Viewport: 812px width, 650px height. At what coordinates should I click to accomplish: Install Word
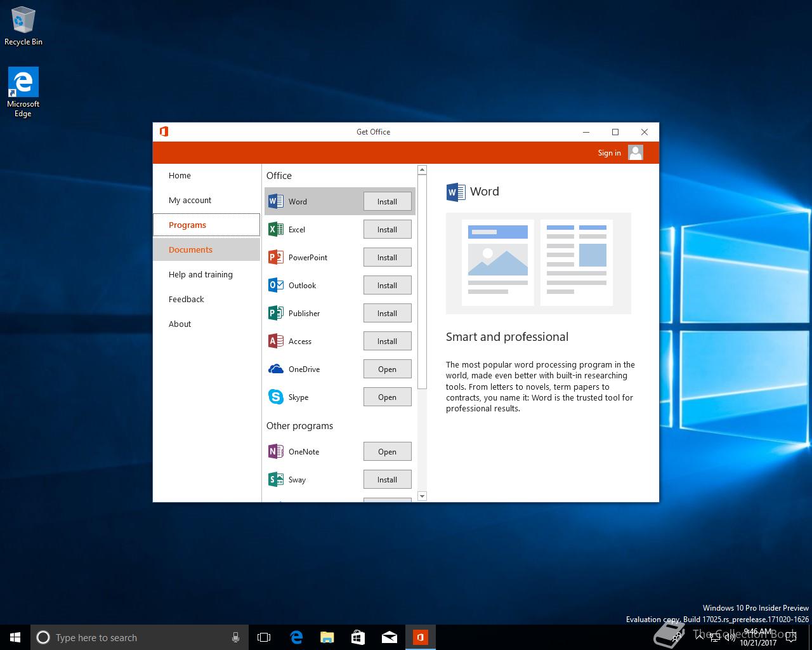coord(387,201)
